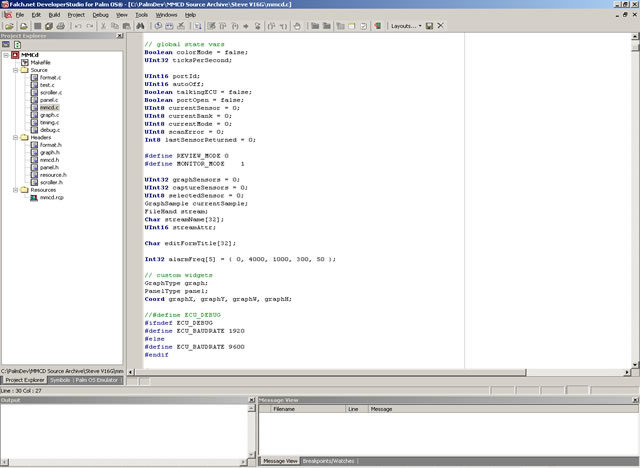Screen dimensions: 640x468
Task: Click the Undo arrow icon
Action: point(77,25)
